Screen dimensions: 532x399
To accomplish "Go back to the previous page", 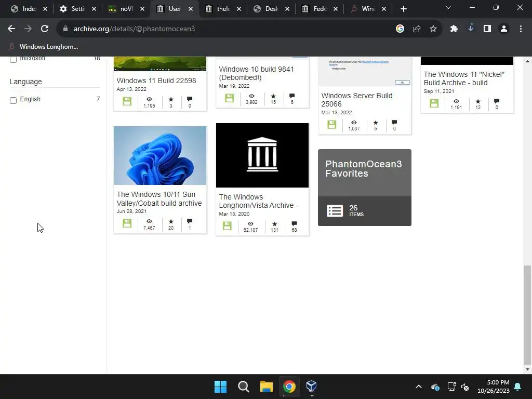I will (11, 29).
